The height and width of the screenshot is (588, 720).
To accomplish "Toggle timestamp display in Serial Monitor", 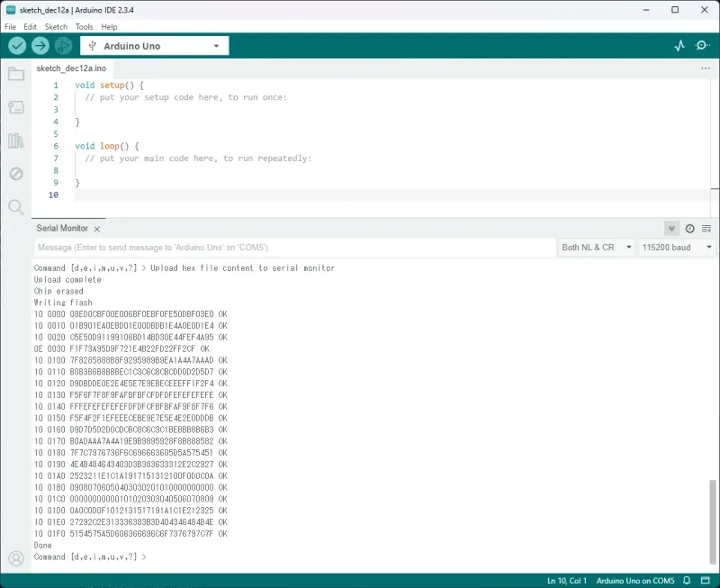I will coord(689,229).
